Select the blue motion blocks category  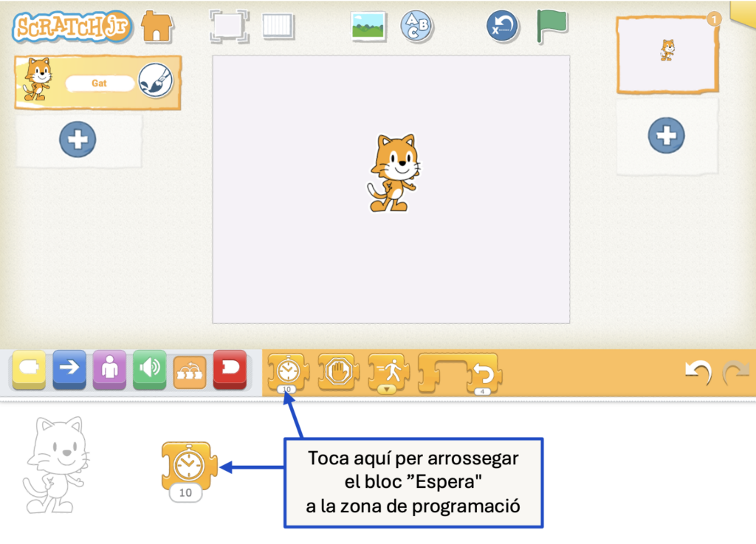coord(69,369)
